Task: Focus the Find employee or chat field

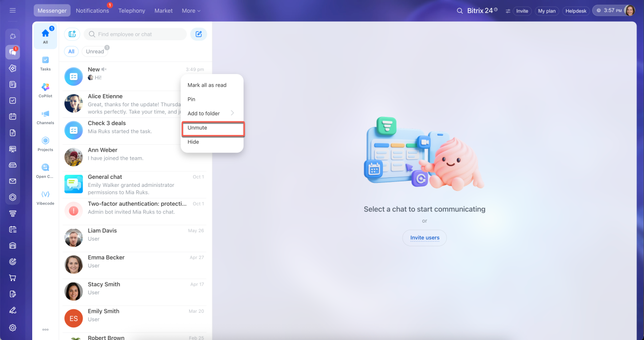Action: pyautogui.click(x=135, y=34)
